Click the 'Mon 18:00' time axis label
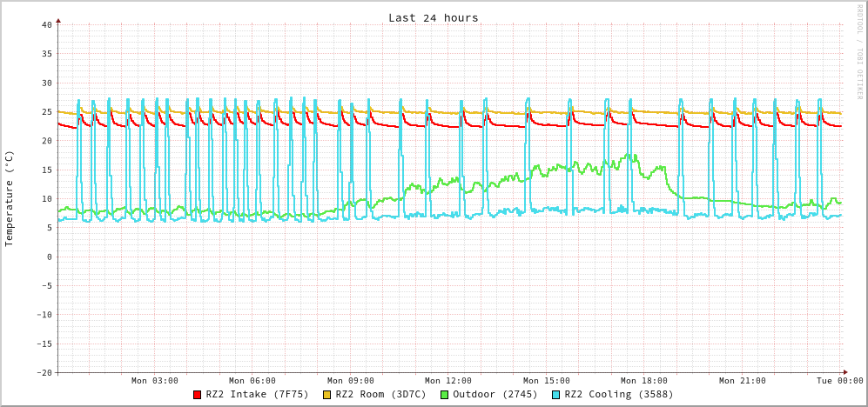The height and width of the screenshot is (407, 868). (x=644, y=381)
